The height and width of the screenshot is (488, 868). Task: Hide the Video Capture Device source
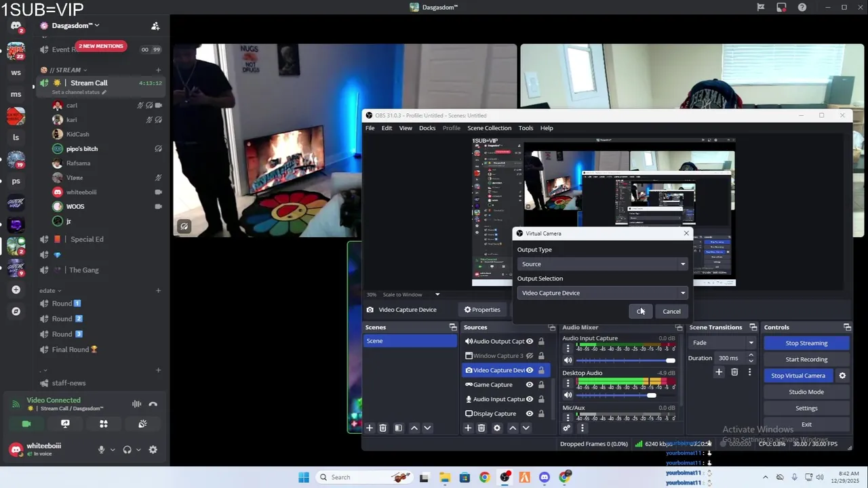point(530,370)
